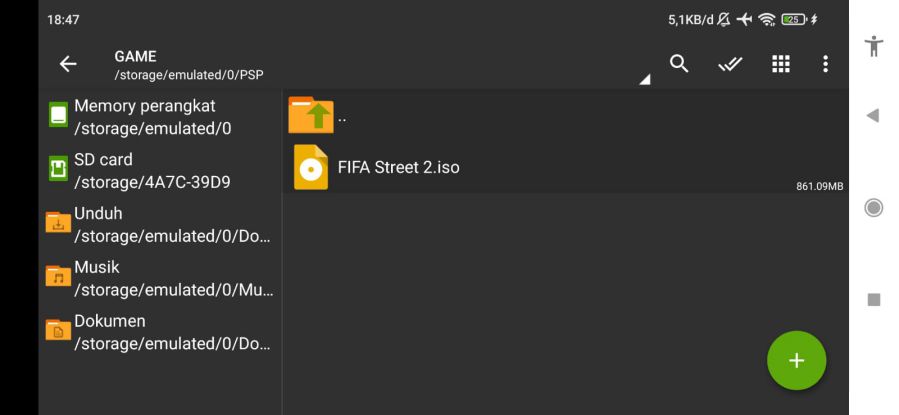Tap the Android recents square button
Viewport: 899px width, 415px height.
click(x=874, y=299)
